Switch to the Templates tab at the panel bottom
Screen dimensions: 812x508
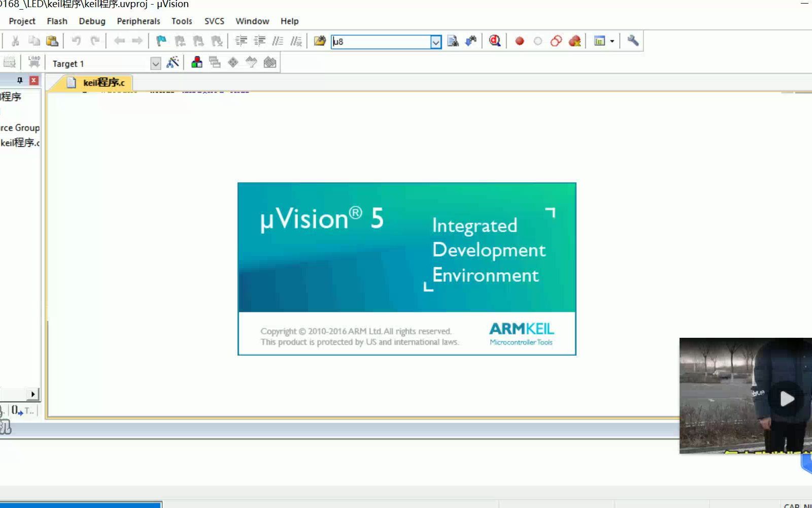tap(23, 410)
